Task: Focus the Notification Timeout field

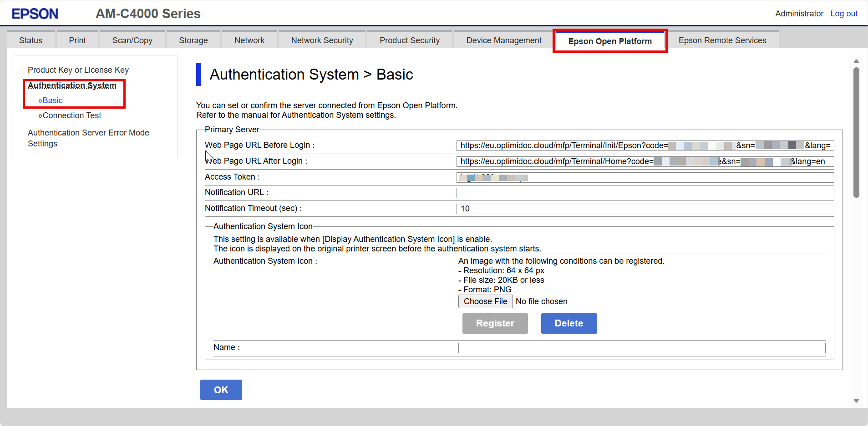Action: 645,209
